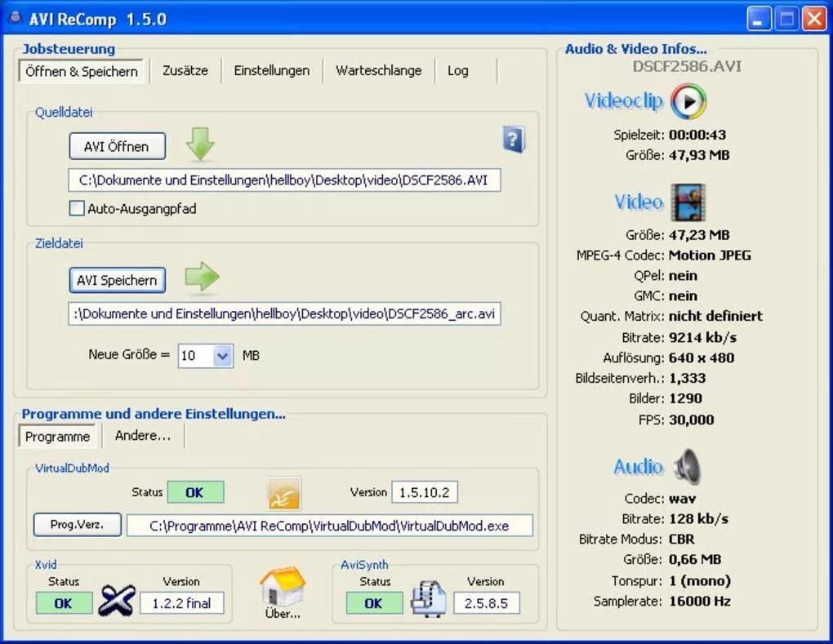Click the Tonspur value 1 (mono)

(700, 581)
